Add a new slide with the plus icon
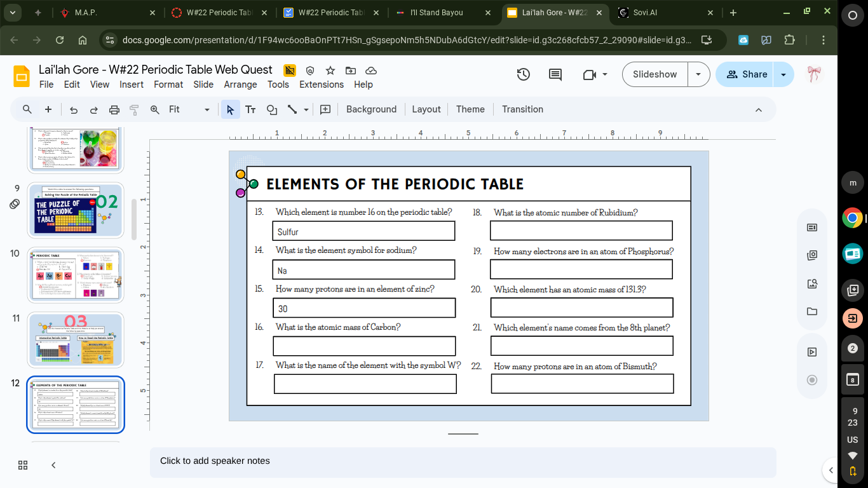The image size is (868, 488). click(x=48, y=109)
